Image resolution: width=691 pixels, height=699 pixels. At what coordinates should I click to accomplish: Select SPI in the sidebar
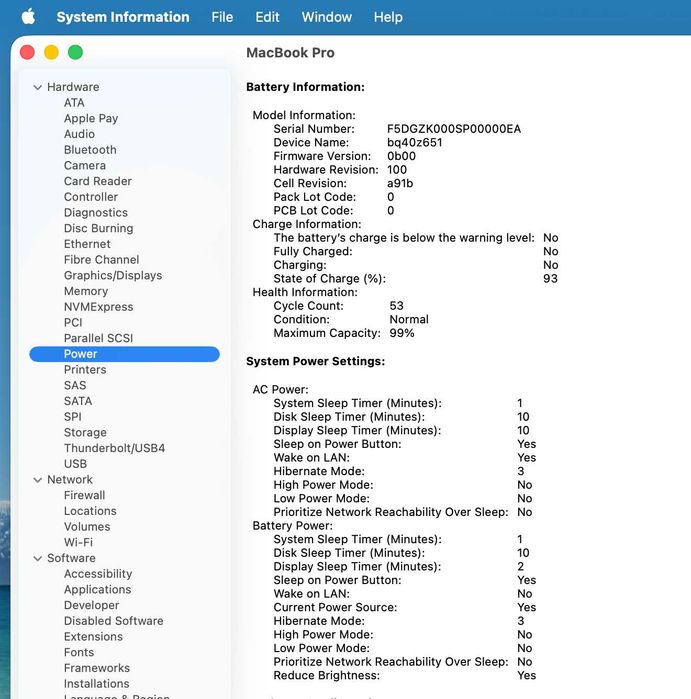[x=73, y=416]
